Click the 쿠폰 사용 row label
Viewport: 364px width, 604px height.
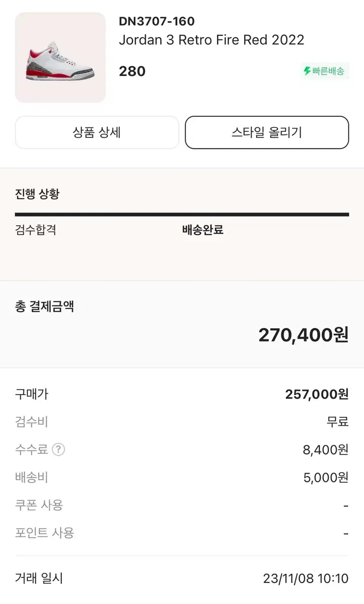[39, 505]
